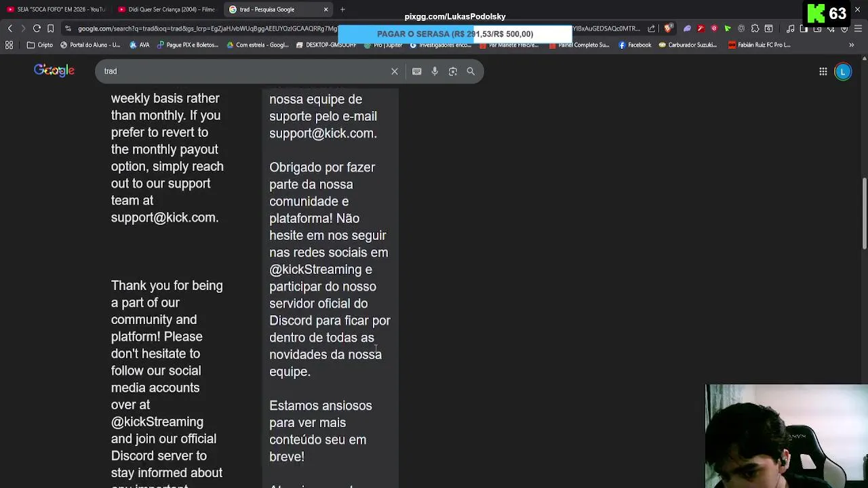The height and width of the screenshot is (488, 868).
Task: Open the on-screen keyboard input tool
Action: [416, 71]
